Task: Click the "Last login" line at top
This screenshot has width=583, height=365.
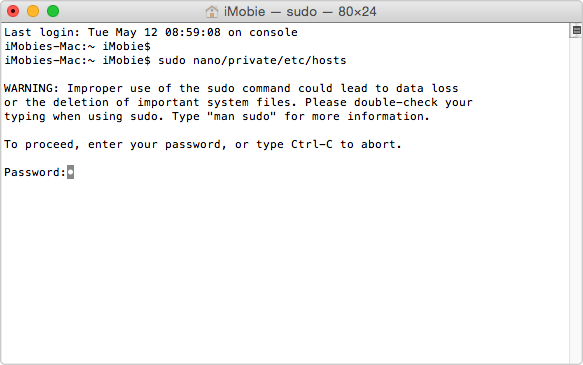Action: [x=151, y=32]
